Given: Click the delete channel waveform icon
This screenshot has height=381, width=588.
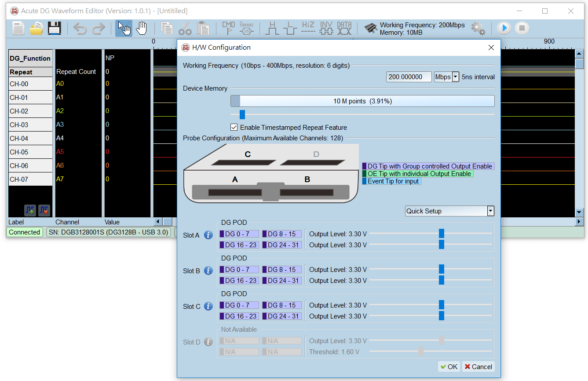Looking at the screenshot, I should click(44, 210).
